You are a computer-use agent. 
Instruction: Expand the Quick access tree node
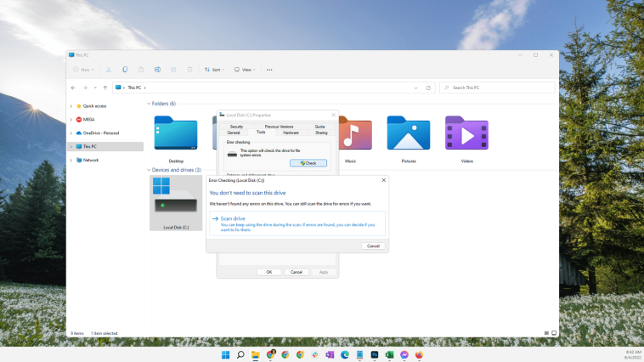(71, 106)
